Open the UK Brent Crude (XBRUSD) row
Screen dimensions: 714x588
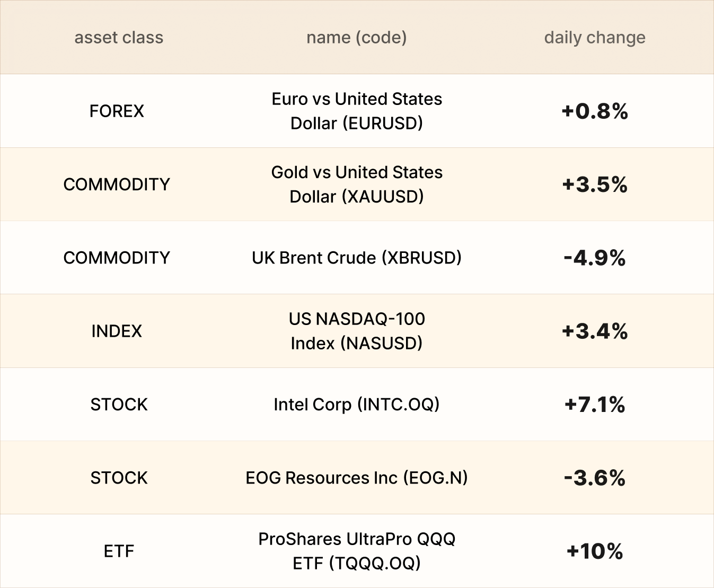pyautogui.click(x=356, y=258)
